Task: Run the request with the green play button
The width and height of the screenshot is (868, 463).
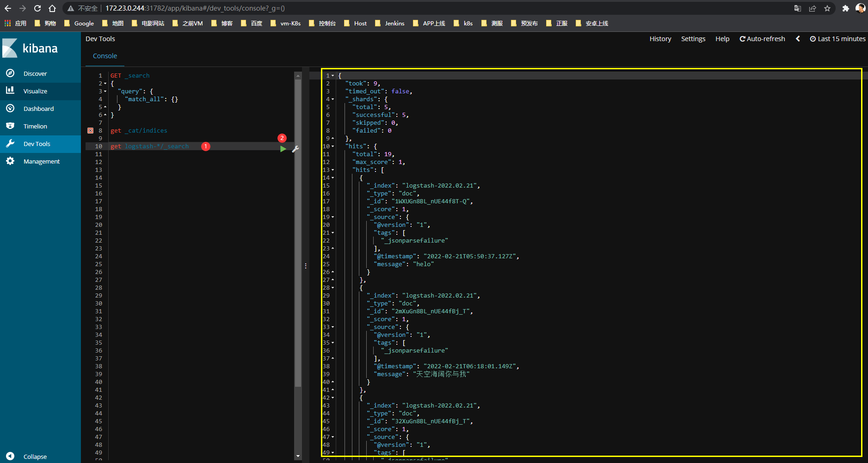Action: click(x=283, y=149)
